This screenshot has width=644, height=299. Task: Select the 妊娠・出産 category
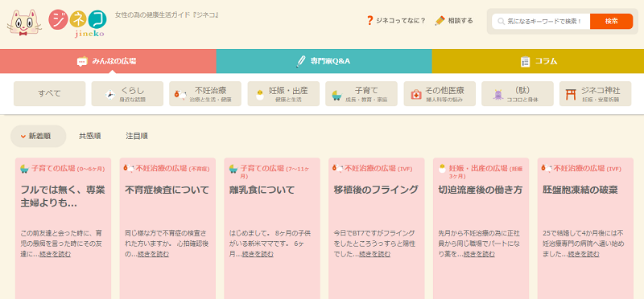click(x=283, y=93)
